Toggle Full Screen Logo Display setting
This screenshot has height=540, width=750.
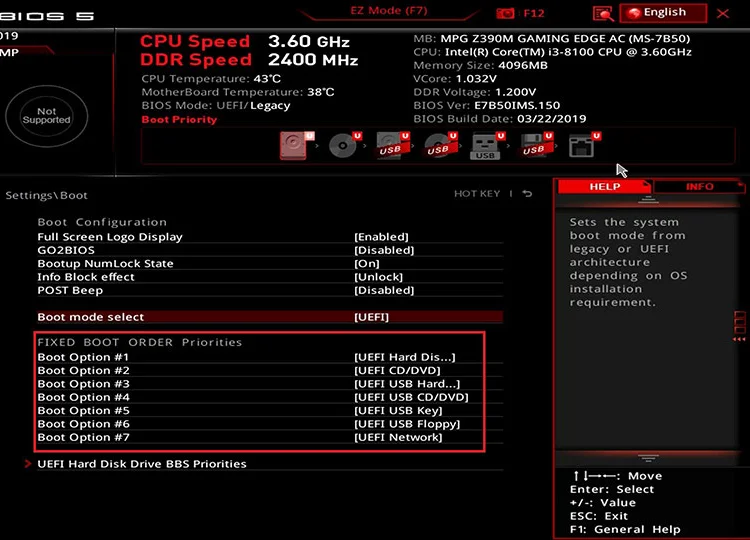270,237
